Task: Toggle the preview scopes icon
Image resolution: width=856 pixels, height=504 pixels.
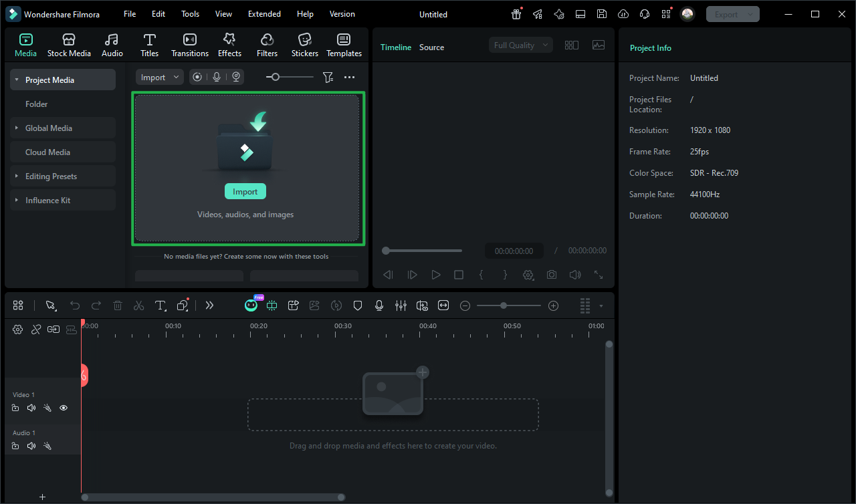Action: point(599,45)
